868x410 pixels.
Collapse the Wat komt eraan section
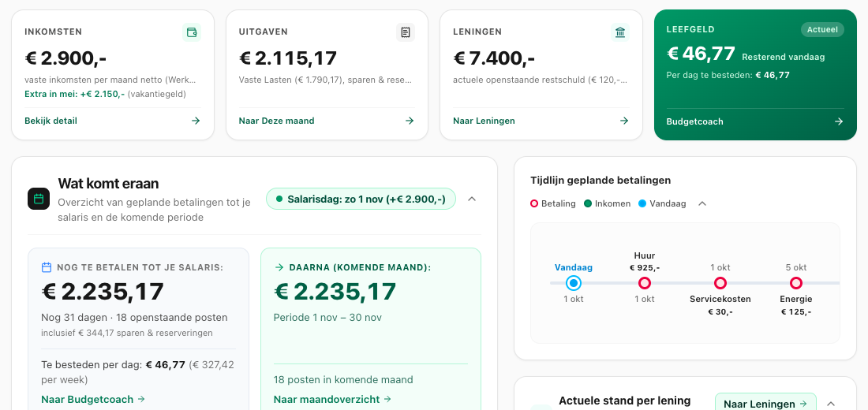tap(472, 199)
